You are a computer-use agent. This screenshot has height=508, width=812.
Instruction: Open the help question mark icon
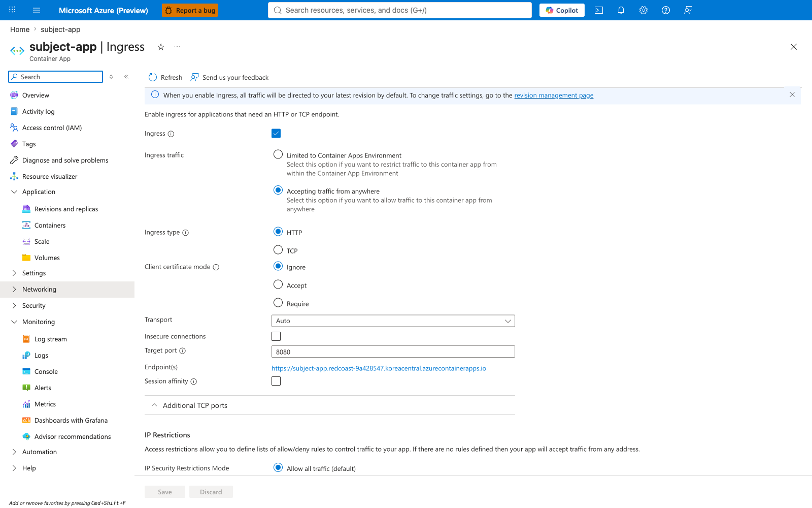tap(666, 10)
